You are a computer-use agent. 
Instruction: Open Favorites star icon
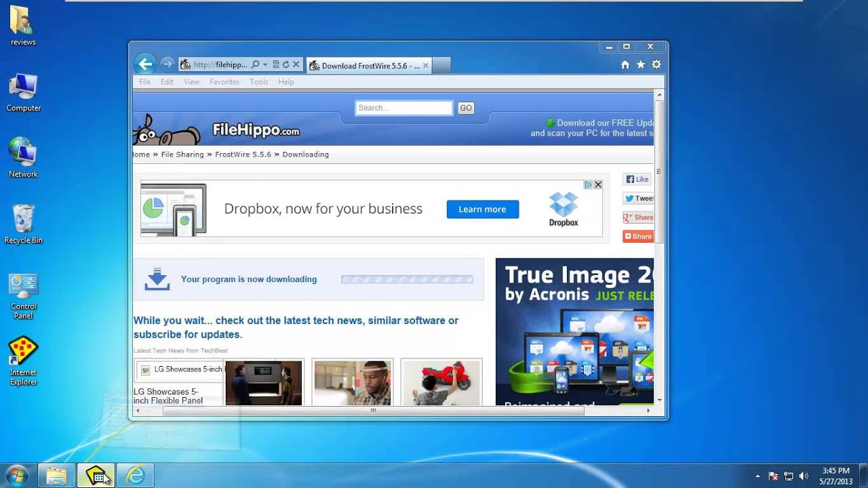point(640,65)
